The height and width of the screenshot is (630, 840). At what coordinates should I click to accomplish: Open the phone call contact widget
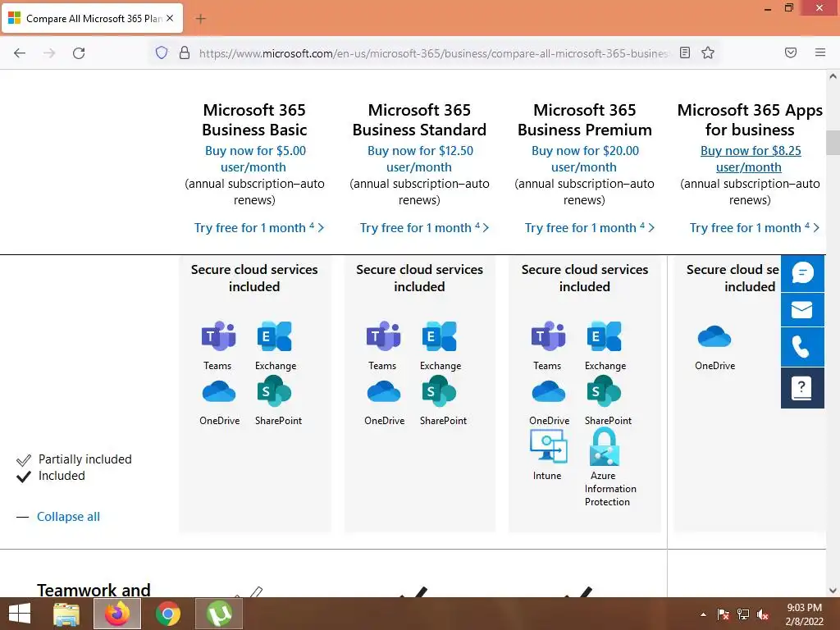[802, 347]
